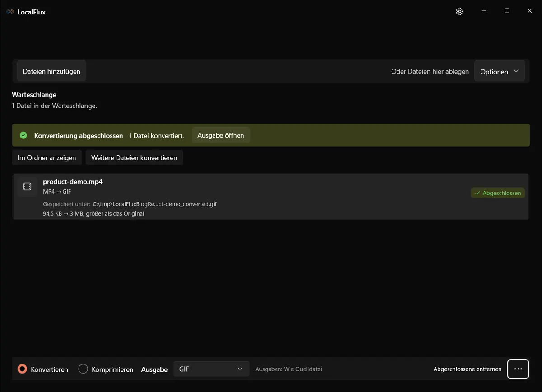Viewport: 542px width, 392px height.
Task: Click Im Ordner anzeigen
Action: pos(47,158)
